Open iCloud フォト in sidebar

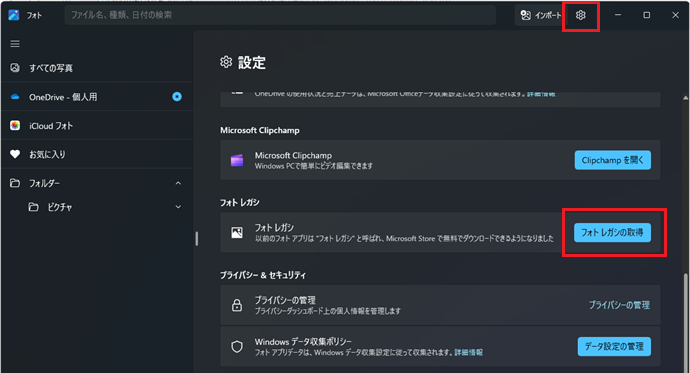(97, 126)
